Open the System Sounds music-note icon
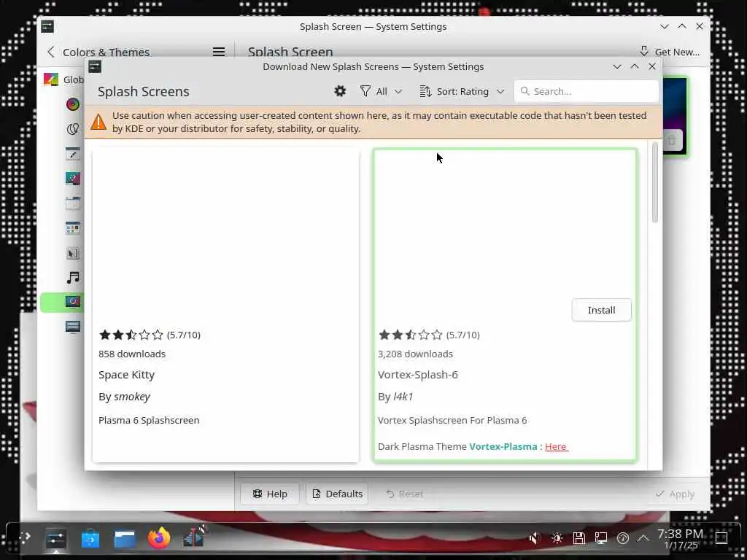 73,278
